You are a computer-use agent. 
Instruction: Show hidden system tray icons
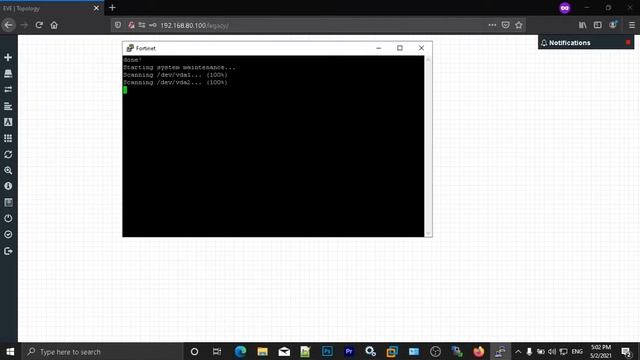tap(518, 351)
